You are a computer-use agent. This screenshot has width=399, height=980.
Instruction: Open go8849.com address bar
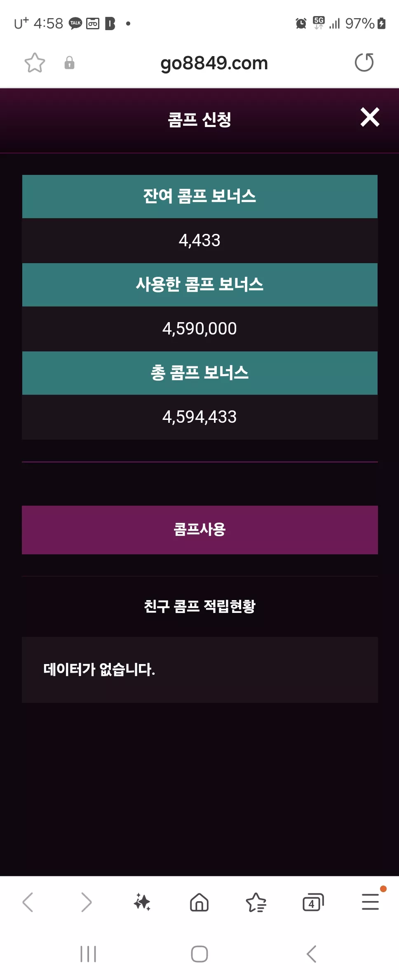tap(214, 63)
